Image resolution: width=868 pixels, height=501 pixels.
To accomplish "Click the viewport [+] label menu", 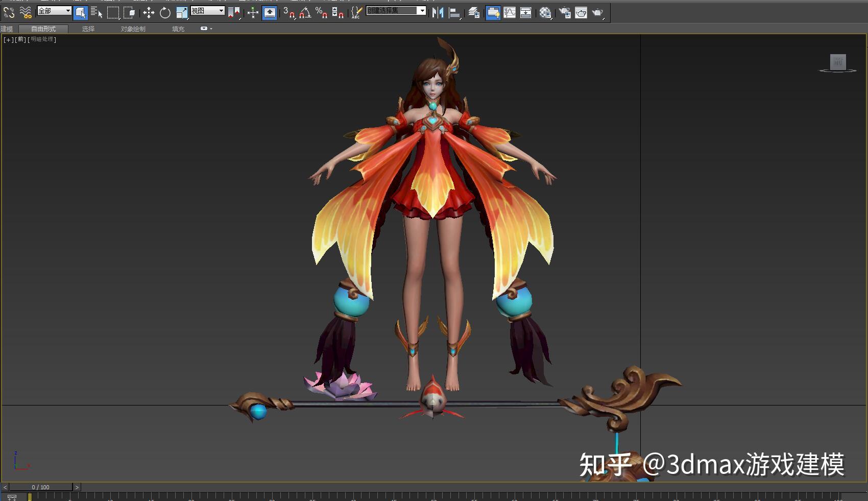I will (x=8, y=40).
